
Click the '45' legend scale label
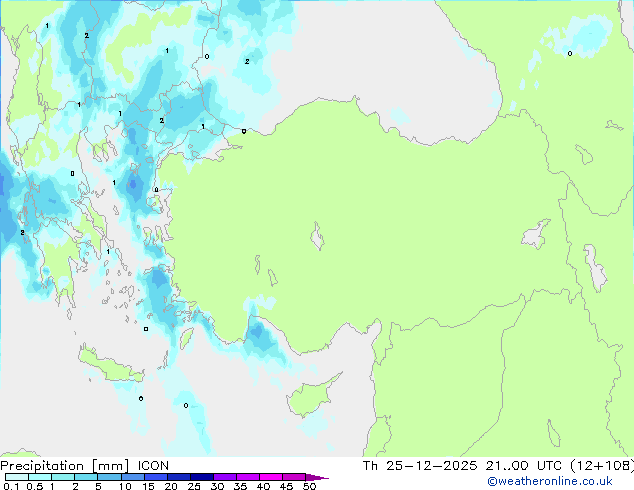(x=286, y=486)
